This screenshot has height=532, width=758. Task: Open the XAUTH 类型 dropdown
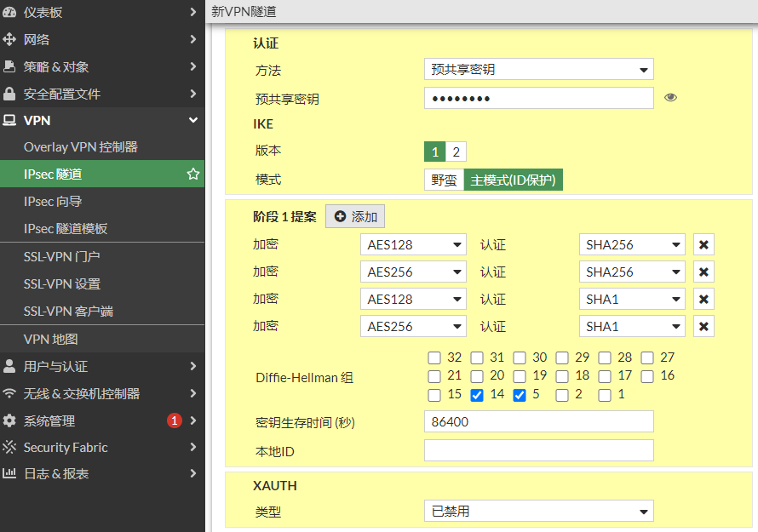pos(538,512)
